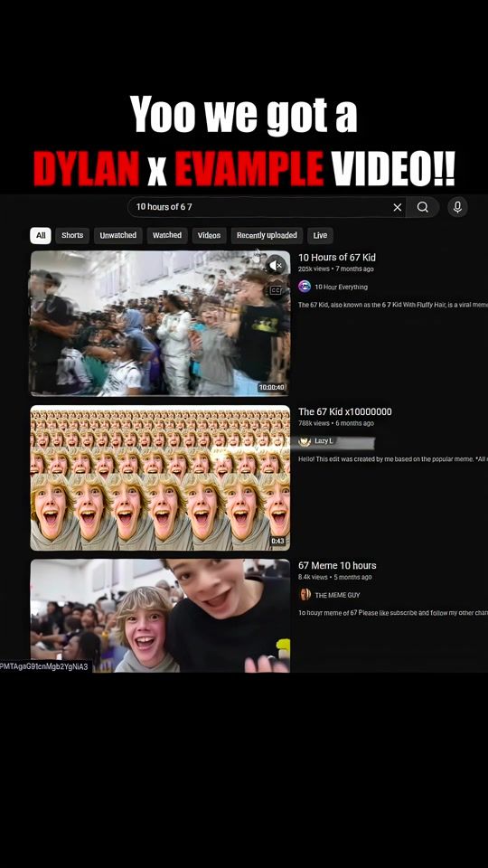Open the 10 Hours of 67 Kid thumbnail
Viewport: 488px width, 868px height.
(x=160, y=324)
